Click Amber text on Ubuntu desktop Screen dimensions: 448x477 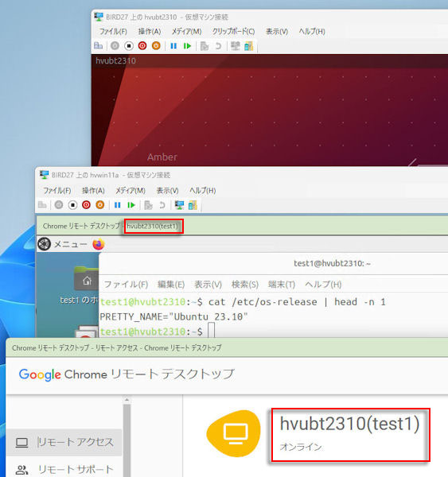pyautogui.click(x=162, y=157)
